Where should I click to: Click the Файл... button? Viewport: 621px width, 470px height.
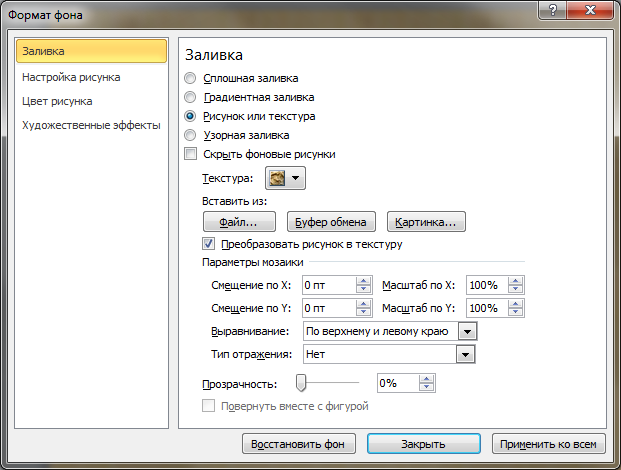(239, 222)
